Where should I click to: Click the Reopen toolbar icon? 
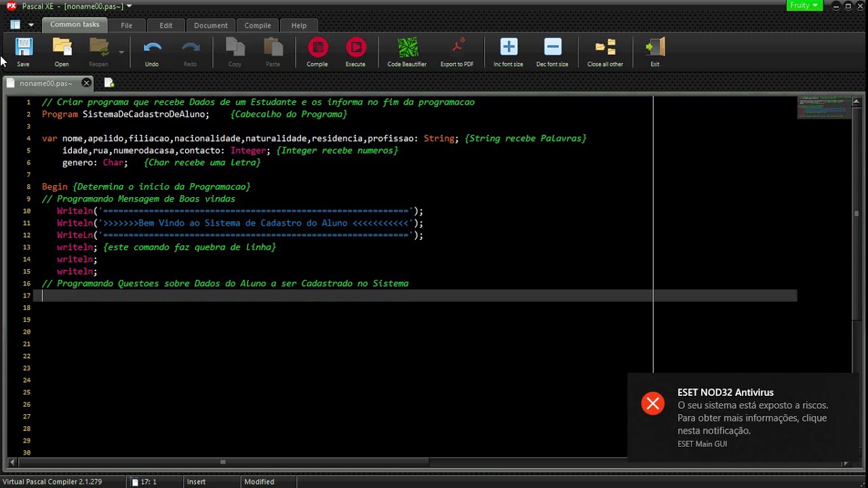[98, 52]
